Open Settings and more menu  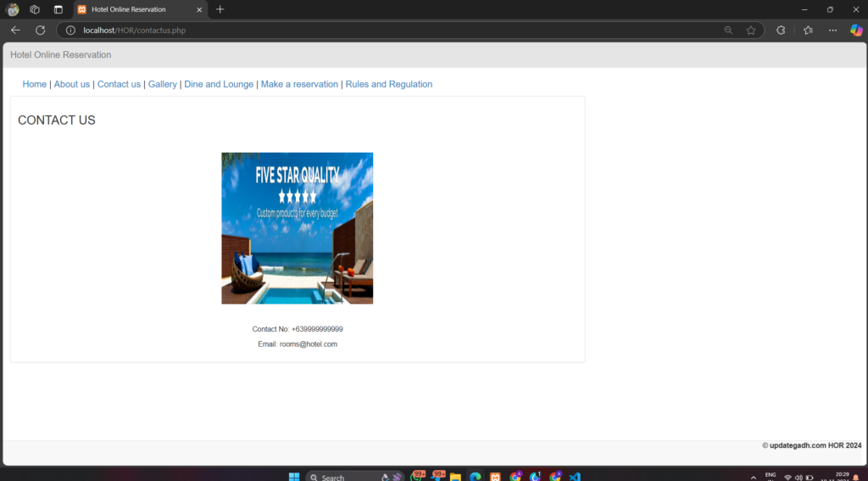click(832, 31)
